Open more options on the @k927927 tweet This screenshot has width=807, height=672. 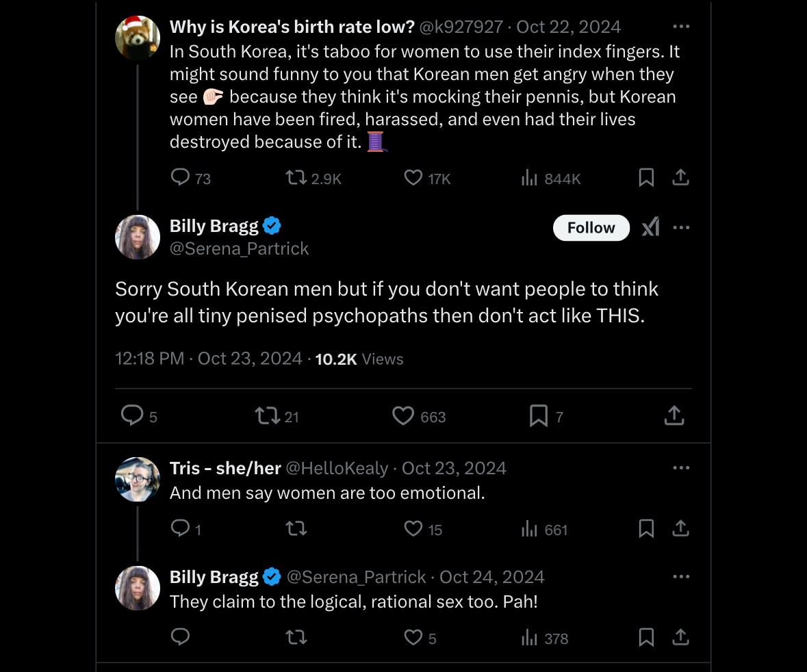(681, 26)
